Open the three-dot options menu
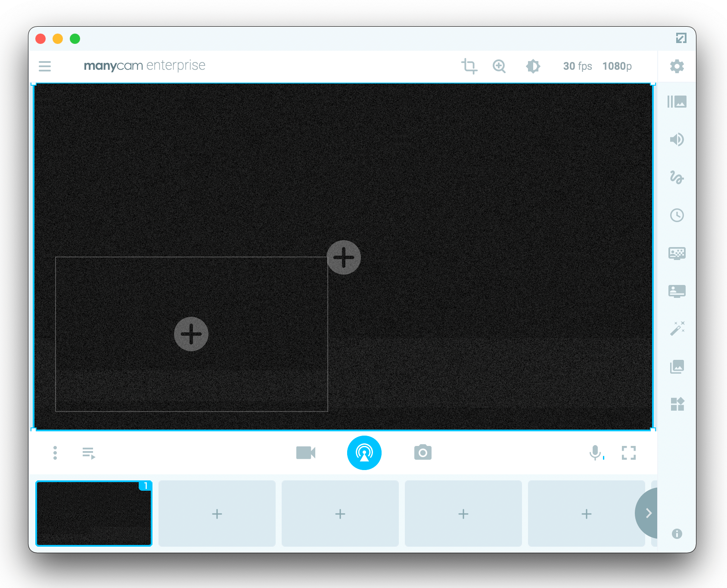The height and width of the screenshot is (588, 727). [x=55, y=452]
